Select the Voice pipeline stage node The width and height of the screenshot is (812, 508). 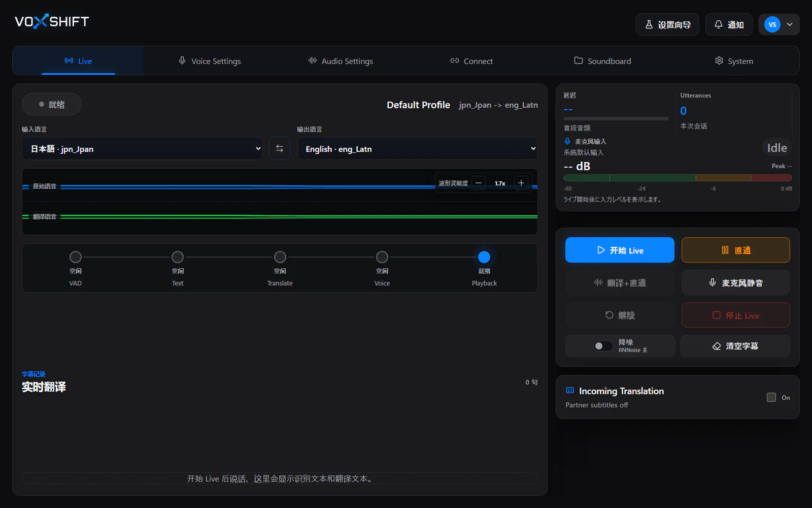382,257
